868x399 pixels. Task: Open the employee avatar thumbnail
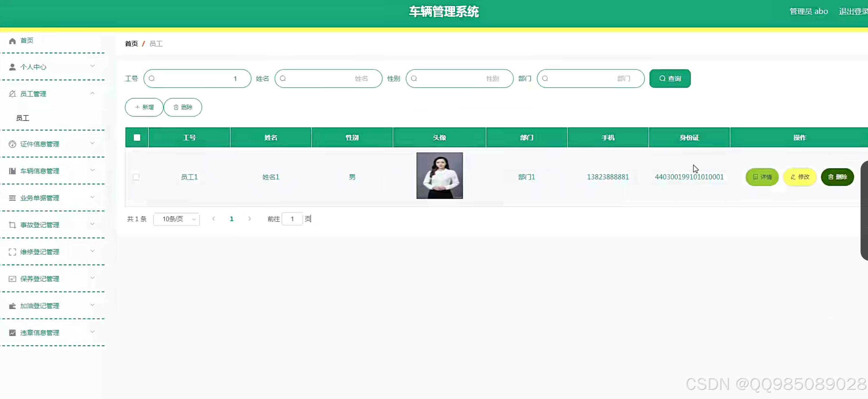(x=439, y=175)
